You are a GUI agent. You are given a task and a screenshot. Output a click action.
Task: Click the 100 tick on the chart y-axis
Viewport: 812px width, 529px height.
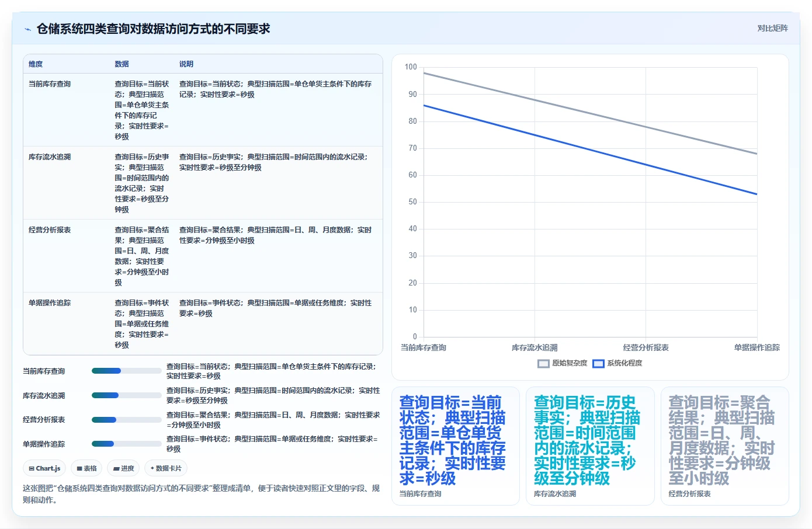point(411,67)
